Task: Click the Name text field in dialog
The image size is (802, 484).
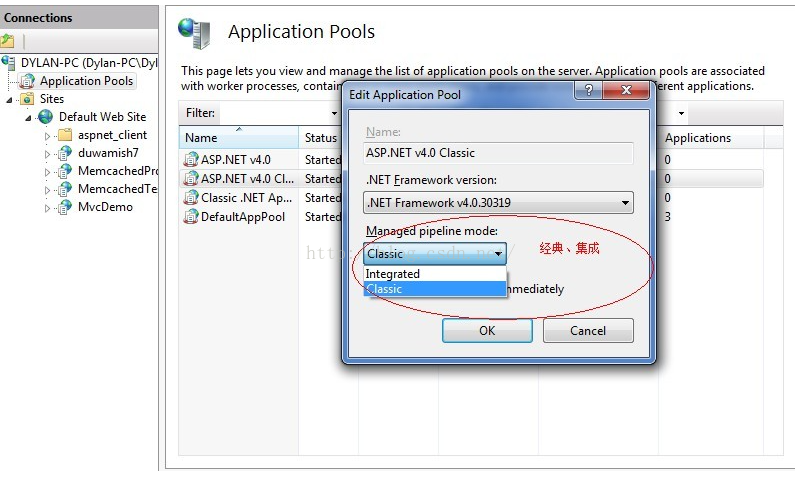Action: [x=498, y=153]
